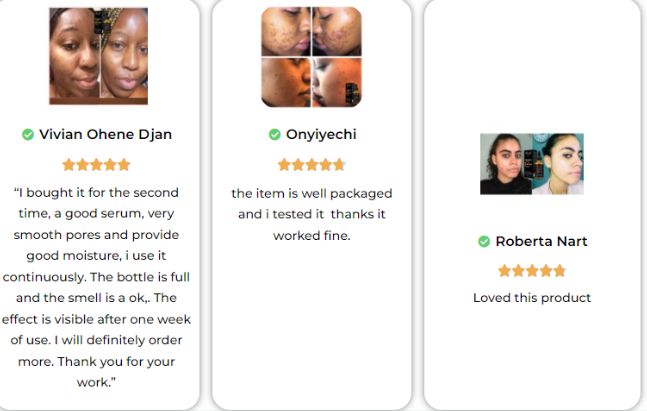647x411 pixels.
Task: Select the reviewer name Vivian Ohene Djan
Action: [x=104, y=135]
